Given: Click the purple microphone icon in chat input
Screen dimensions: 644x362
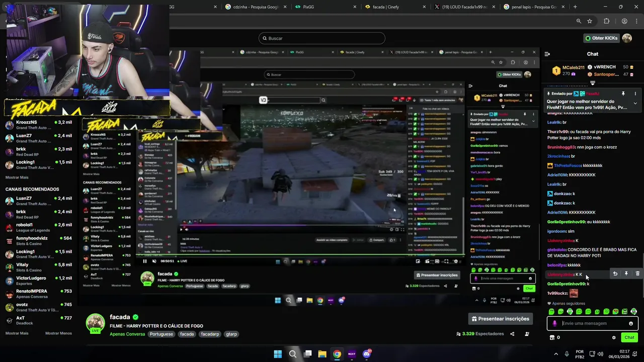Looking at the screenshot, I should click(x=555, y=323).
